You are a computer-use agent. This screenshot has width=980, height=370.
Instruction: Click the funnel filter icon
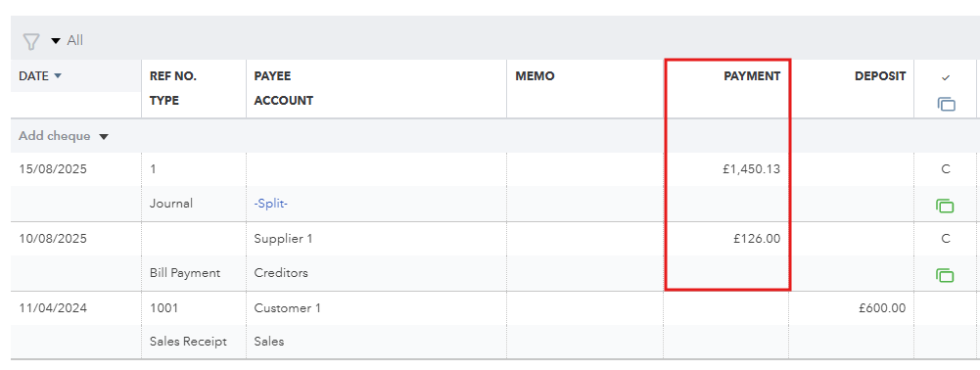coord(30,41)
